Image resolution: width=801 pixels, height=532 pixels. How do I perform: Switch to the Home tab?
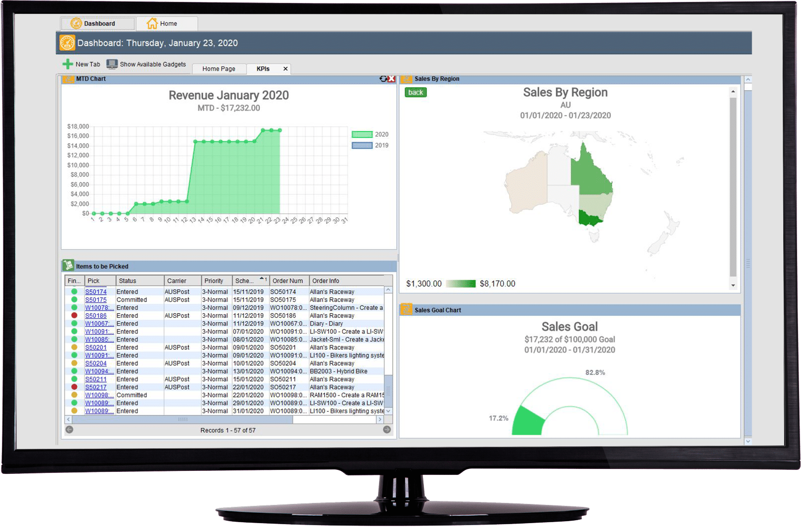tap(167, 23)
